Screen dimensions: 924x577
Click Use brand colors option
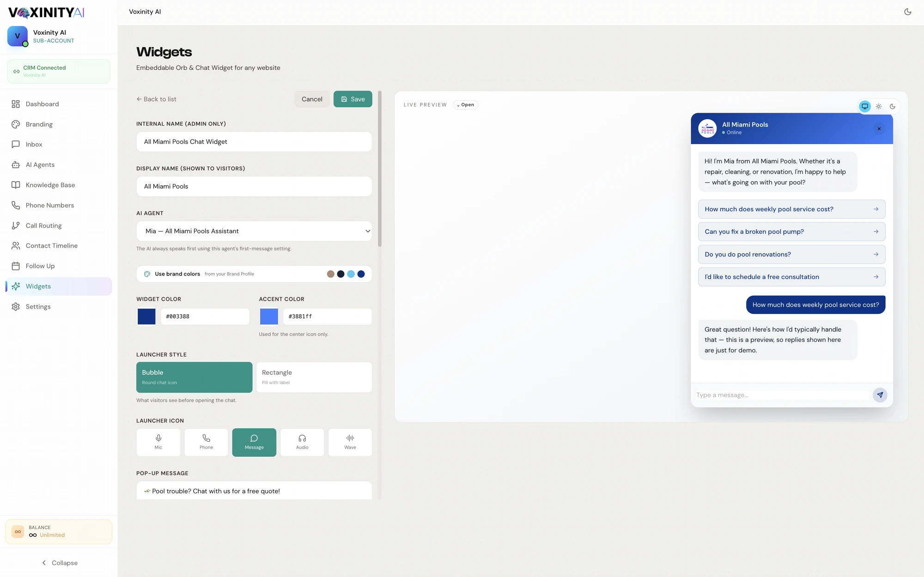click(254, 274)
